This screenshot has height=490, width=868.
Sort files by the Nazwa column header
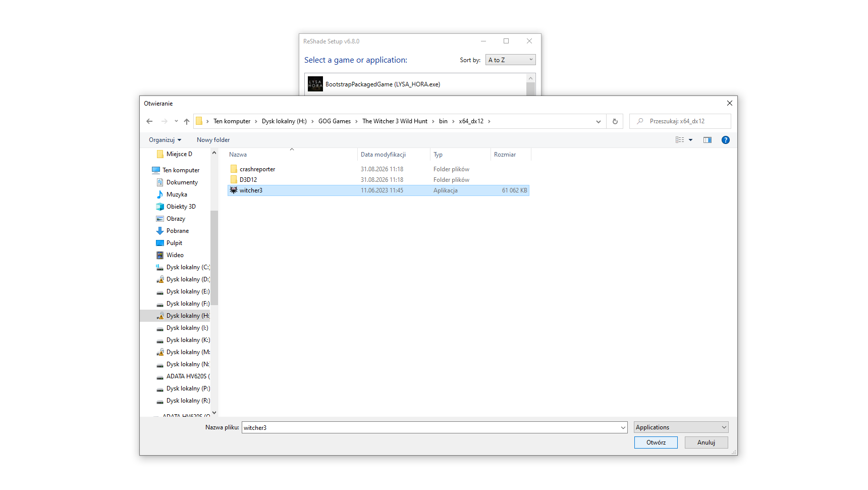click(292, 155)
